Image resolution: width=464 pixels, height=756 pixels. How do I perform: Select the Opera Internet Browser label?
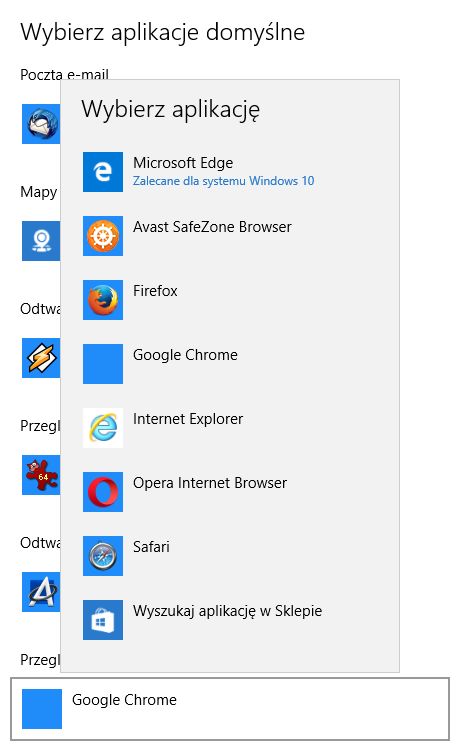[210, 483]
